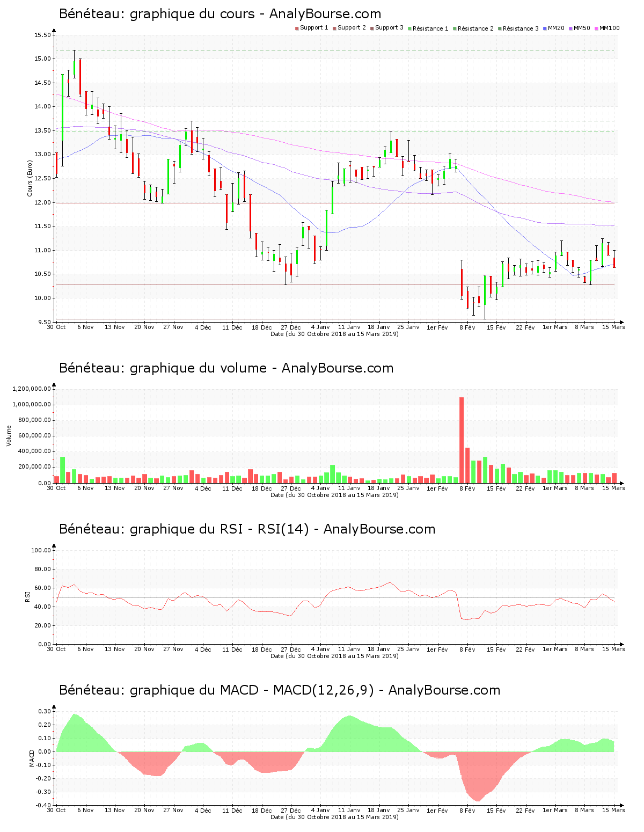Click the 100.00 value on RSI axis
The image size is (644, 832).
click(41, 550)
